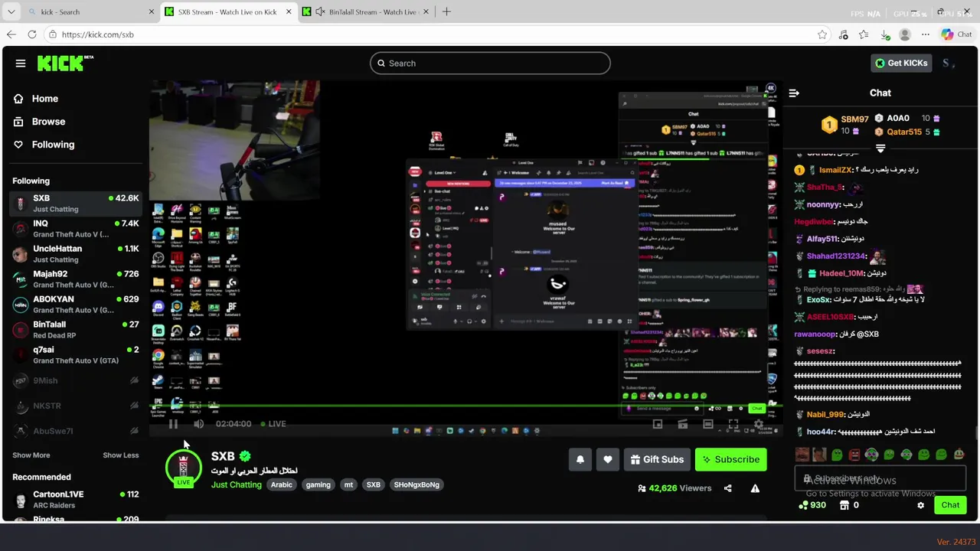980x551 pixels.
Task: Mute the stream volume
Action: click(199, 424)
